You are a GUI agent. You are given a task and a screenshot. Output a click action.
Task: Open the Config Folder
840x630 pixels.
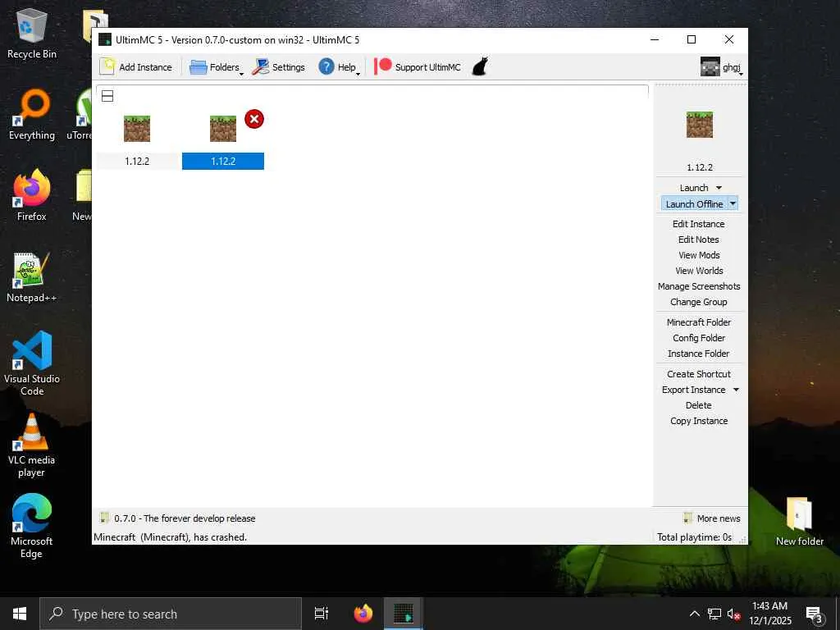pos(699,337)
